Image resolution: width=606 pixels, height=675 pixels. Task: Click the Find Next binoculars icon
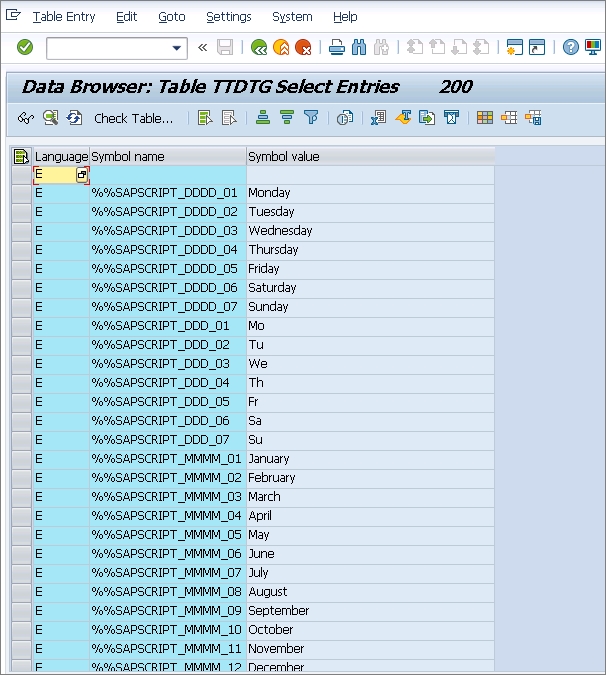[x=381, y=47]
